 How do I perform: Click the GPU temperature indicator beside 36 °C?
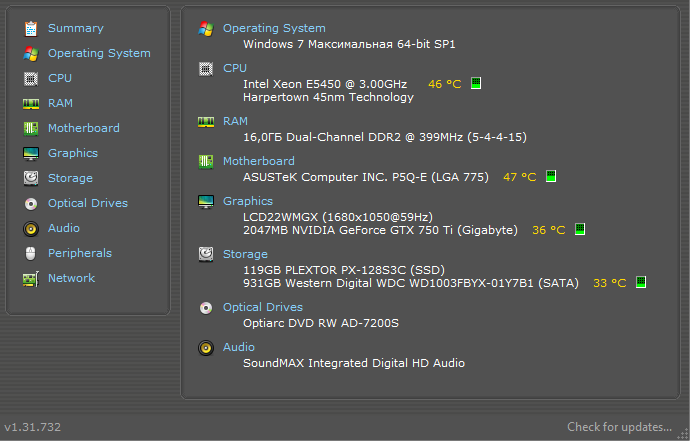click(x=580, y=230)
